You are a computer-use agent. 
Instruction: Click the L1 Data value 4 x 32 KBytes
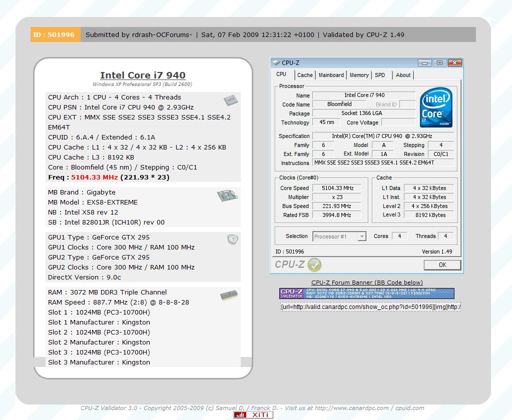[429, 188]
